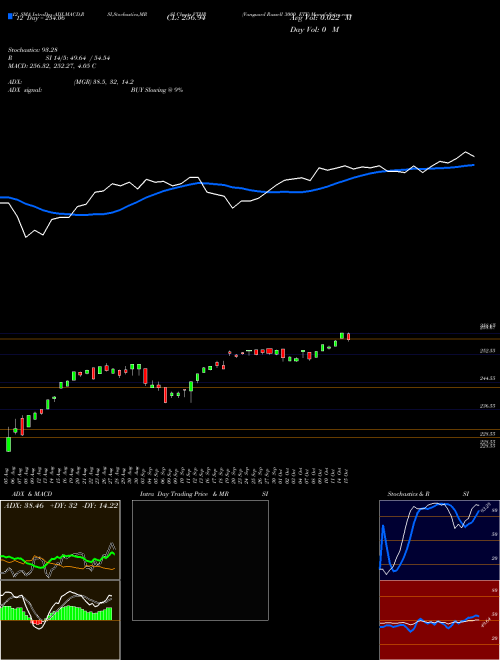Select the 'BUY Slowing @ 9%' signal text

157,90
